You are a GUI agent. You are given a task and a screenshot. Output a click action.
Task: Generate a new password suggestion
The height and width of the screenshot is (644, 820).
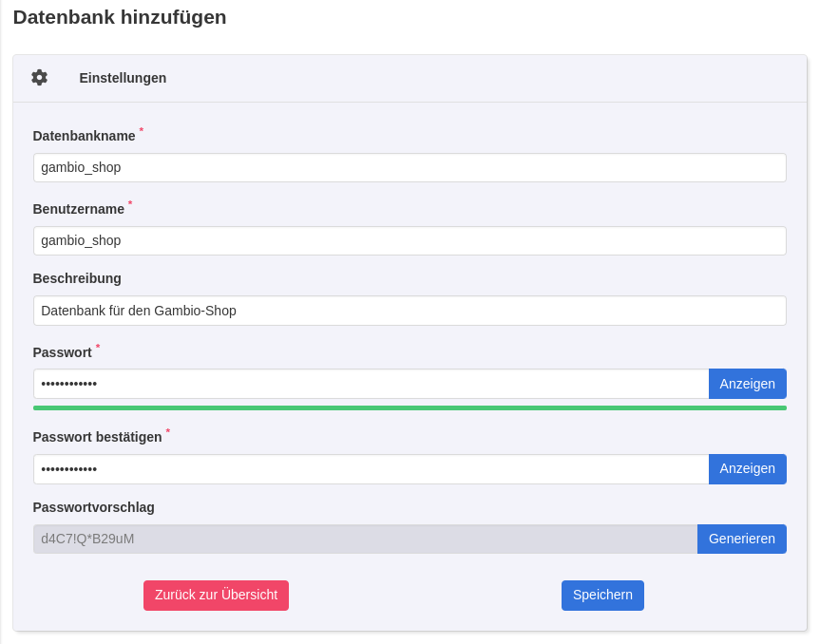click(x=742, y=539)
